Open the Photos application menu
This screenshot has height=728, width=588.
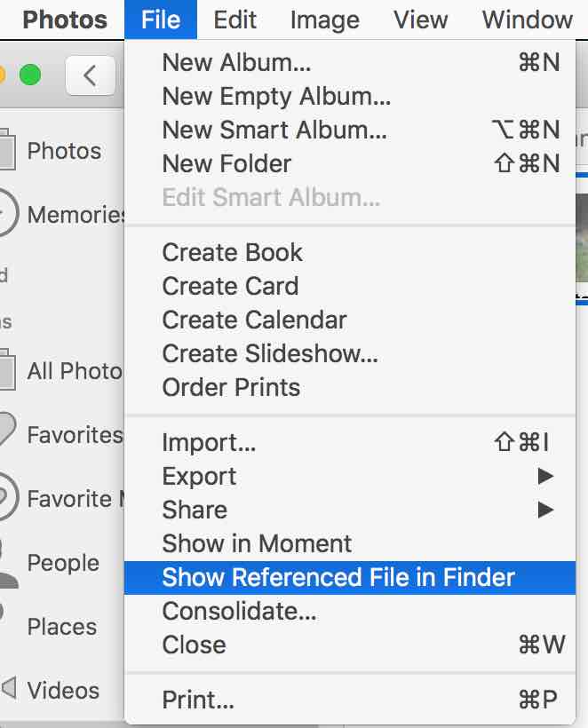[65, 20]
